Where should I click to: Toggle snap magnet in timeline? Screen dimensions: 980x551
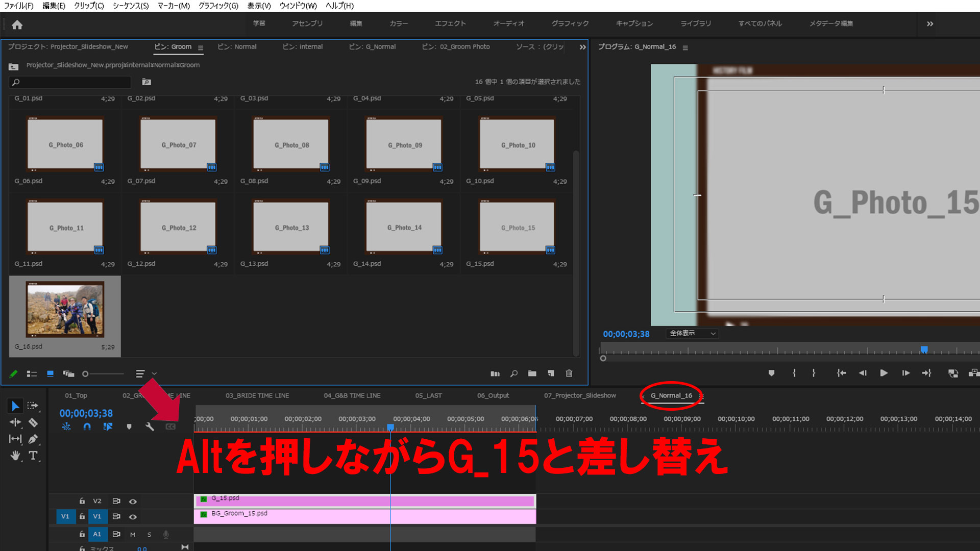pos(87,427)
